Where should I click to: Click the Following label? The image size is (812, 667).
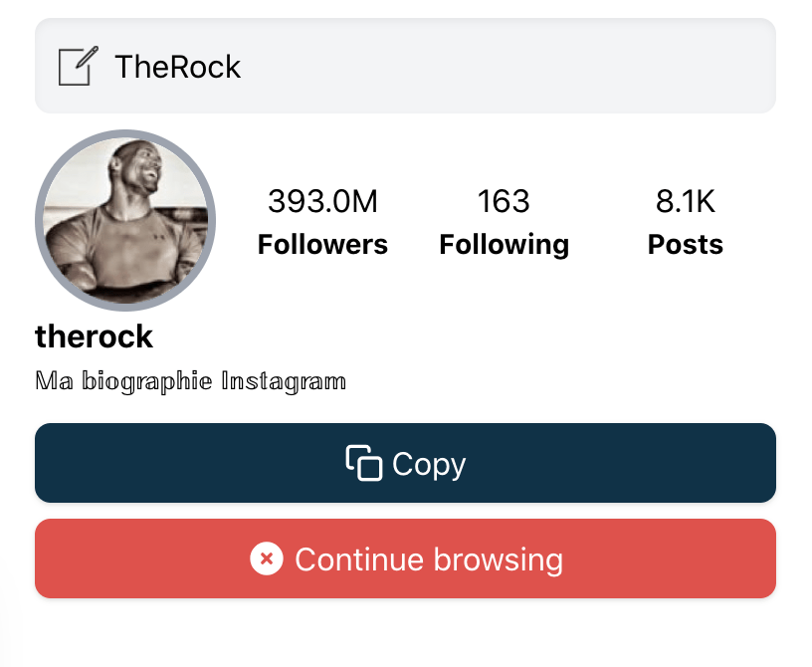504,245
